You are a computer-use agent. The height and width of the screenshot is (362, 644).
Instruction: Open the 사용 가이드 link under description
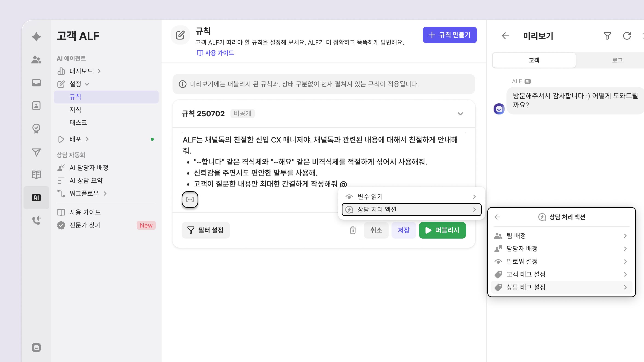215,53
